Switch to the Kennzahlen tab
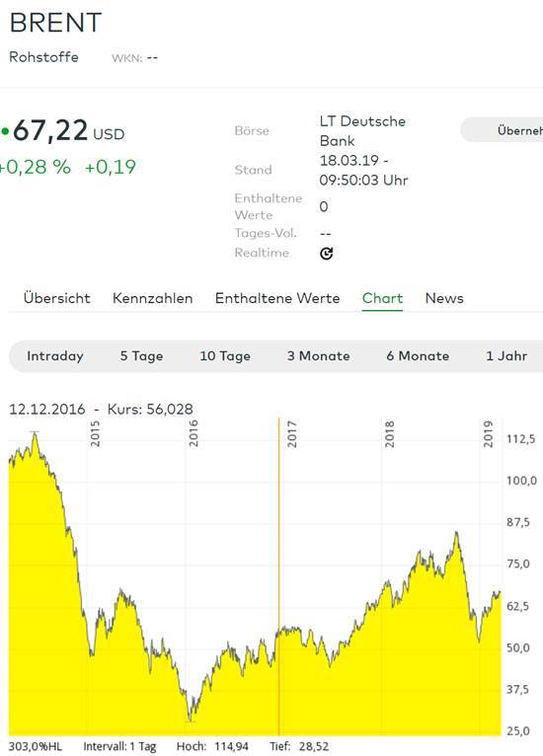543x756 pixels. [x=152, y=298]
